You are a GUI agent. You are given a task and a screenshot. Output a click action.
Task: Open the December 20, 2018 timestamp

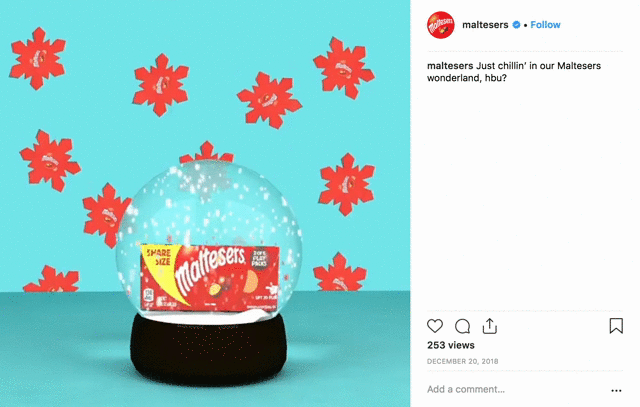(x=462, y=361)
